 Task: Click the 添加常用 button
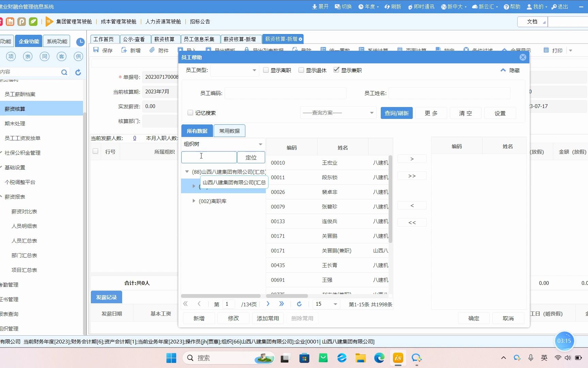(268, 318)
